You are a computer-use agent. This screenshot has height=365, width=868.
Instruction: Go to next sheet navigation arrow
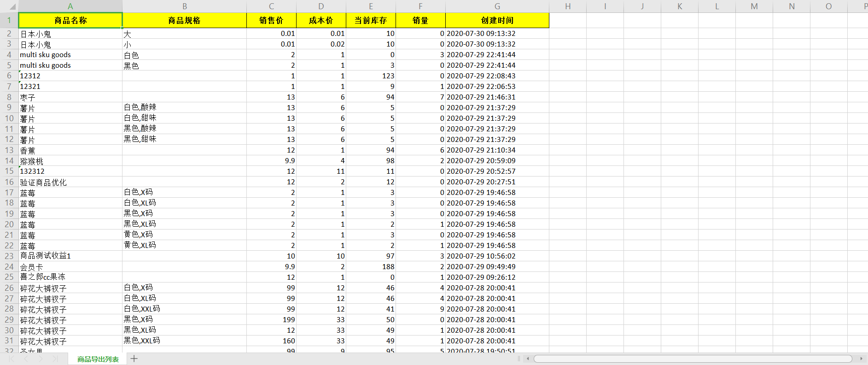point(41,359)
